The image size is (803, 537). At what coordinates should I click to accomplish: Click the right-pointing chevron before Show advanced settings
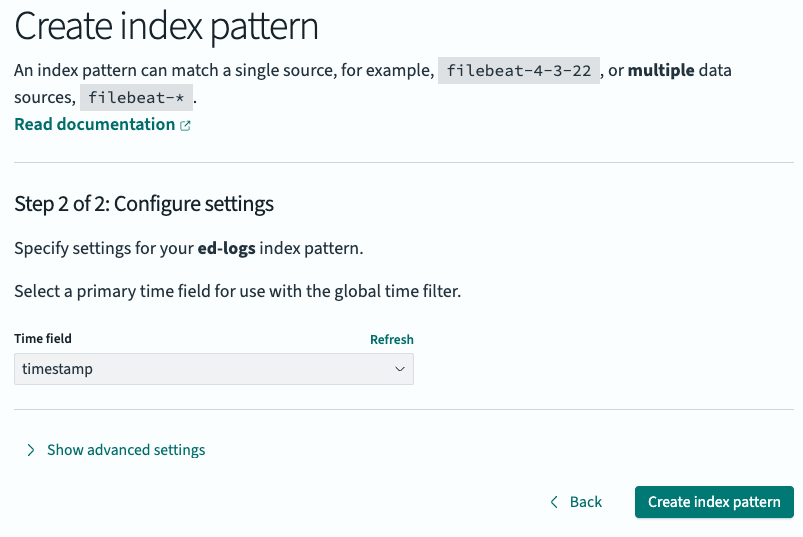[x=31, y=450]
